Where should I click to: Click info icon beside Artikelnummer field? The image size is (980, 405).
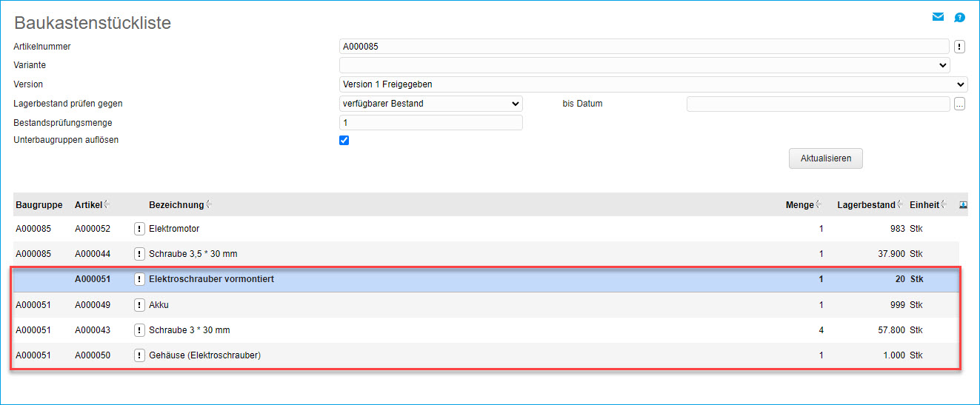[959, 47]
